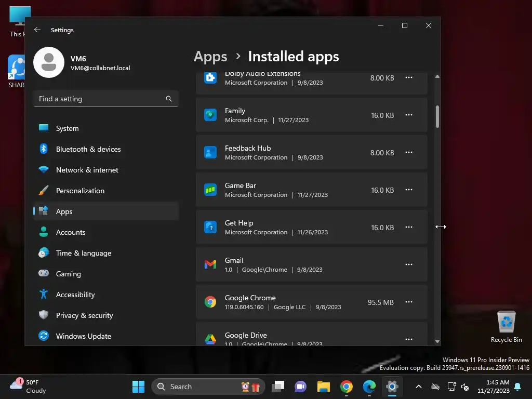Click the Windows Update circular arrows icon
The width and height of the screenshot is (532, 399).
coord(44,336)
